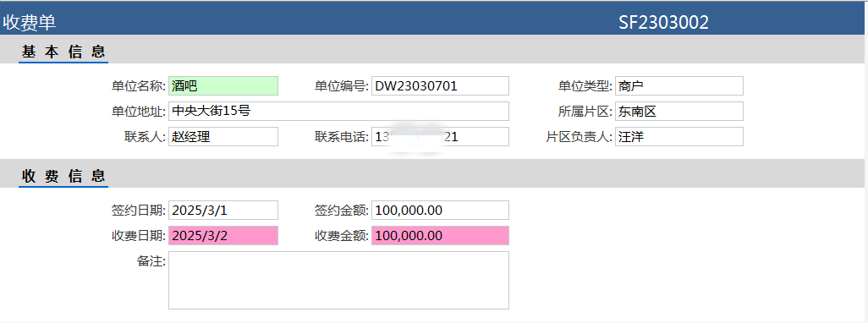Click the 基本信息 section header

coord(63,52)
